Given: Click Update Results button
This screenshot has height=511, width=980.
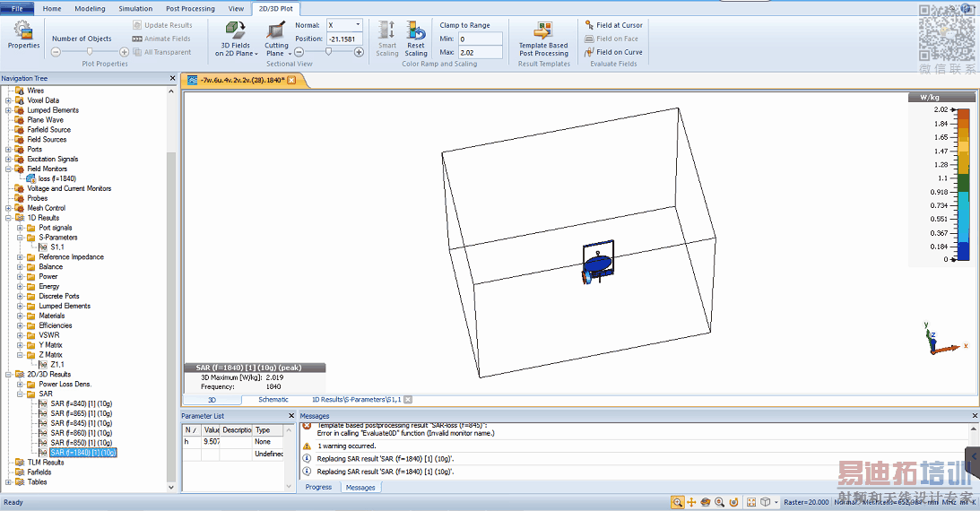Looking at the screenshot, I should pyautogui.click(x=162, y=25).
